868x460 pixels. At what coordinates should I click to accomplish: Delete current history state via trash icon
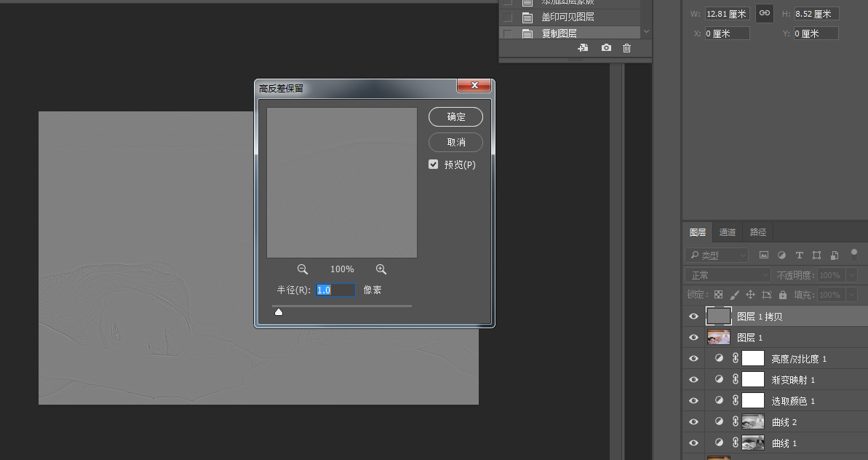pos(626,48)
